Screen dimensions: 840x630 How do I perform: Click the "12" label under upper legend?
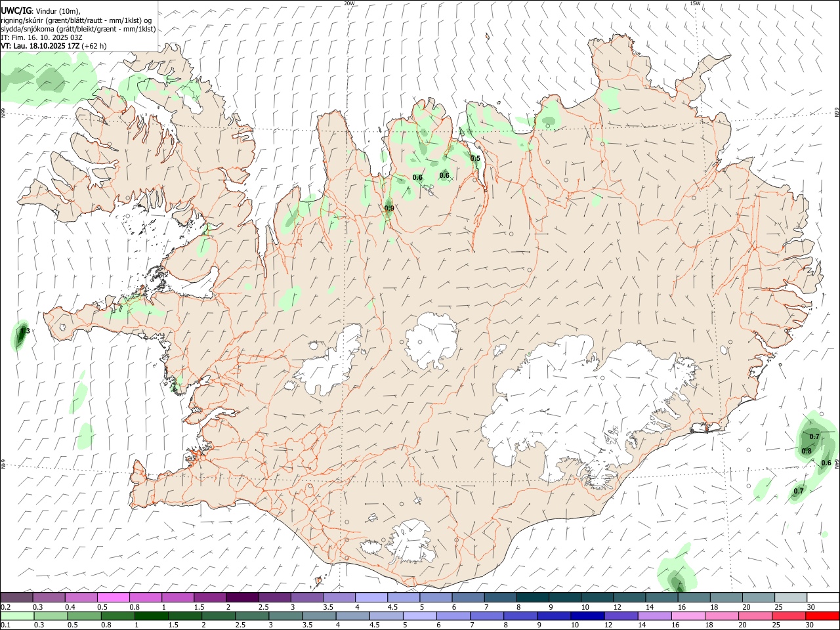click(x=618, y=607)
